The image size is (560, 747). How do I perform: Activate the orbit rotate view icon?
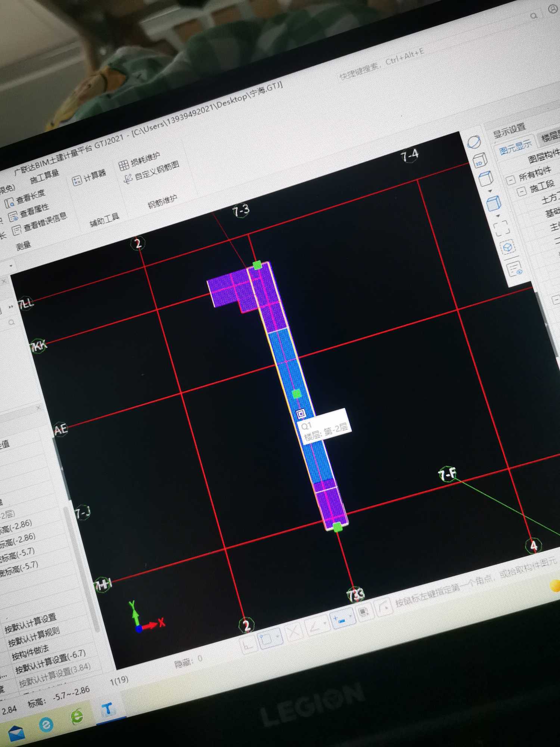coord(474,142)
